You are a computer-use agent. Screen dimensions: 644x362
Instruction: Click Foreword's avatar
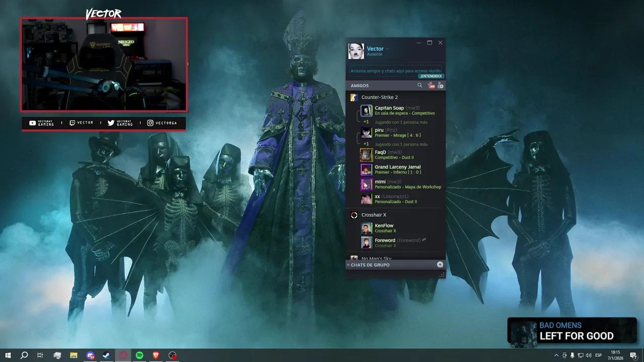(x=366, y=243)
